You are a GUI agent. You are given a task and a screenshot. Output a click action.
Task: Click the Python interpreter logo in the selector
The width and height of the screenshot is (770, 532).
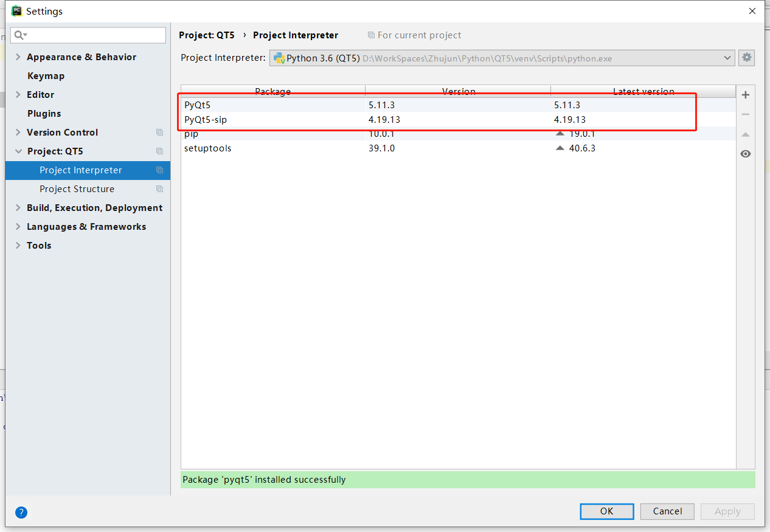[x=280, y=58]
